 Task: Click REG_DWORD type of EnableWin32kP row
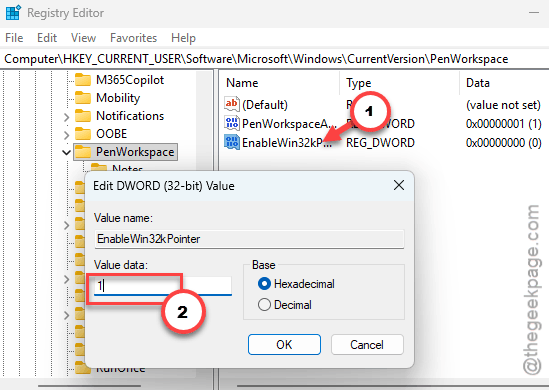coord(380,142)
